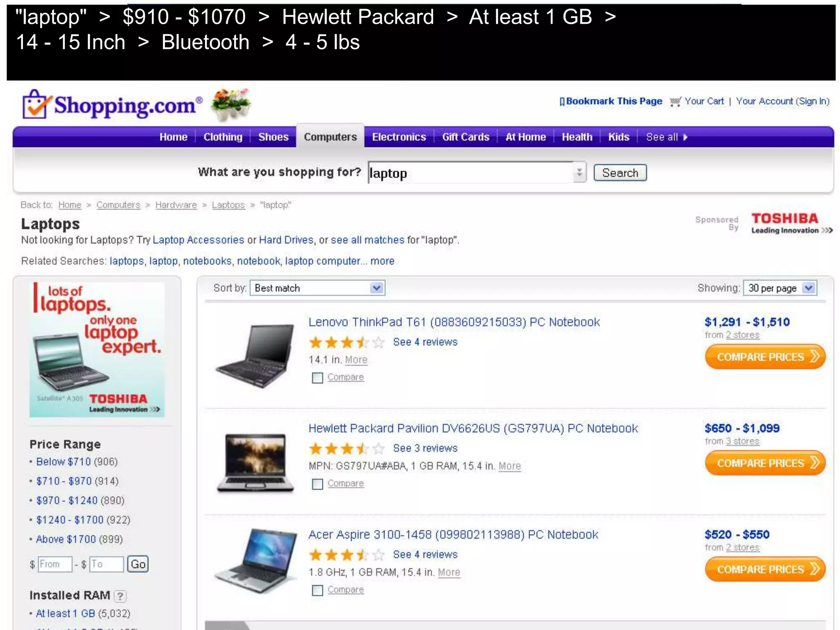Click the Bookmark This Page icon
The height and width of the screenshot is (630, 840).
[562, 101]
